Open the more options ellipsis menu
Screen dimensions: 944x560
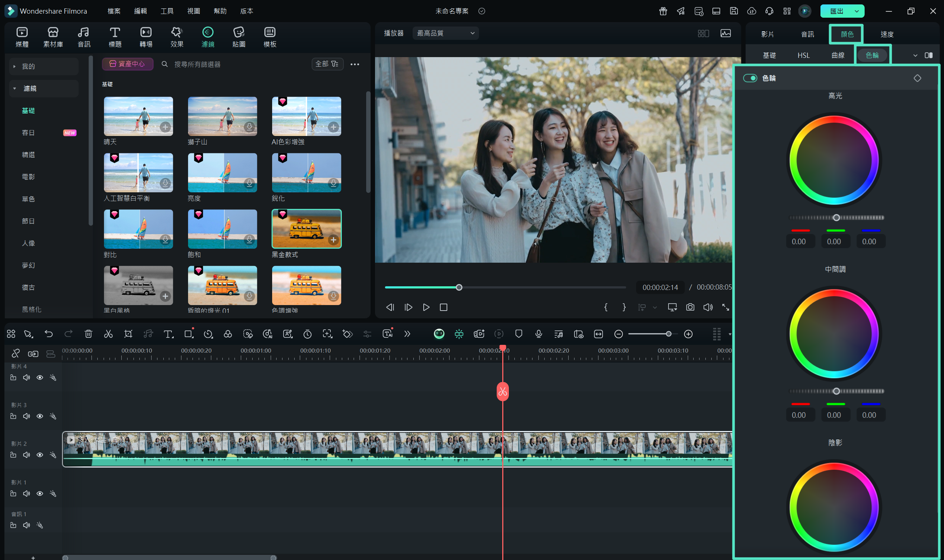click(355, 64)
